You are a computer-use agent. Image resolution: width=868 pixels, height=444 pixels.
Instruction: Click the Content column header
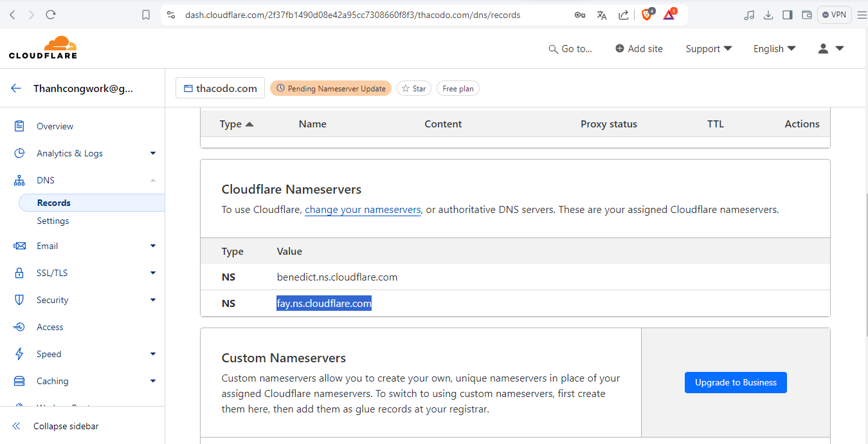point(443,124)
